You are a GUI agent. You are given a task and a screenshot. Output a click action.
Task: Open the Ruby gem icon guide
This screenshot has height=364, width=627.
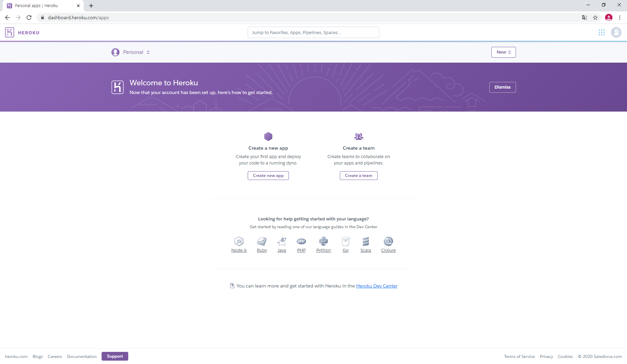click(x=262, y=241)
